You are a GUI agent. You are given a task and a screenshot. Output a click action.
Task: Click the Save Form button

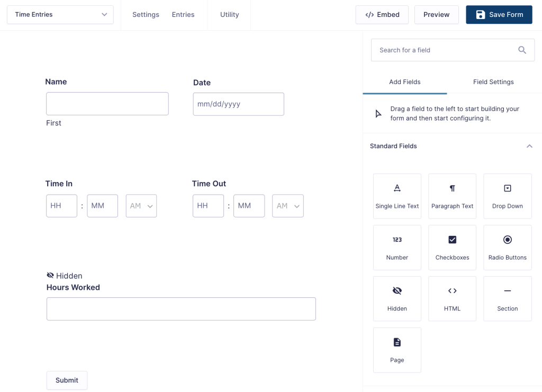pos(499,14)
